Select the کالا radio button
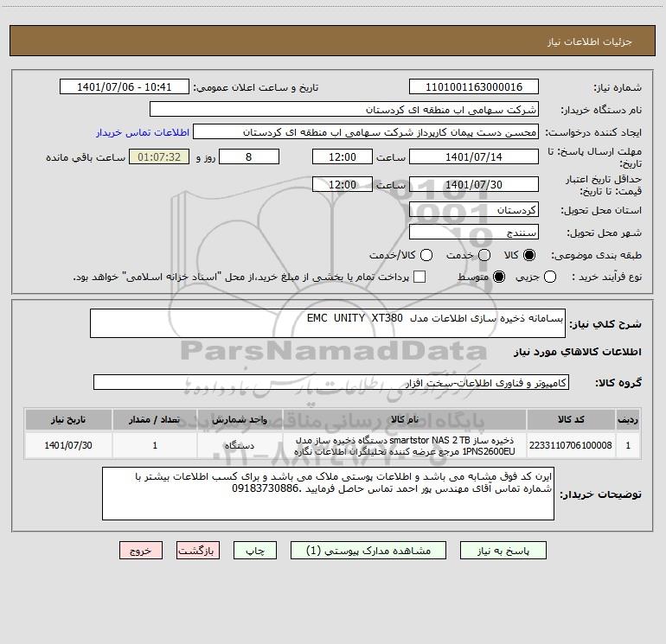The width and height of the screenshot is (666, 644). click(x=529, y=255)
